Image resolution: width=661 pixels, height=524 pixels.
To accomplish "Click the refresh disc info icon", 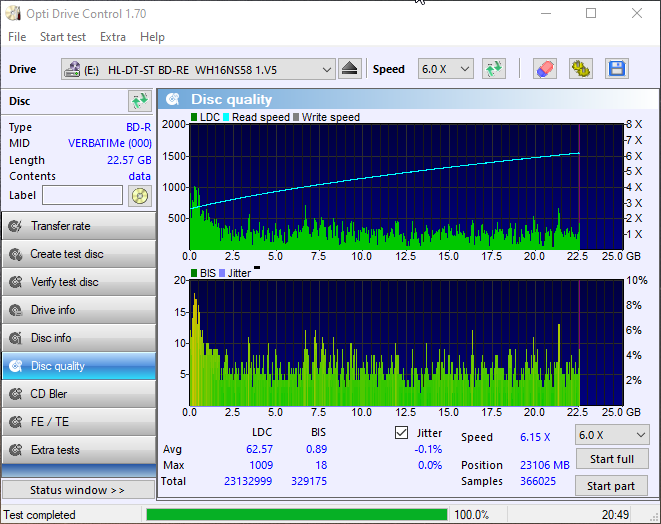I will (139, 101).
